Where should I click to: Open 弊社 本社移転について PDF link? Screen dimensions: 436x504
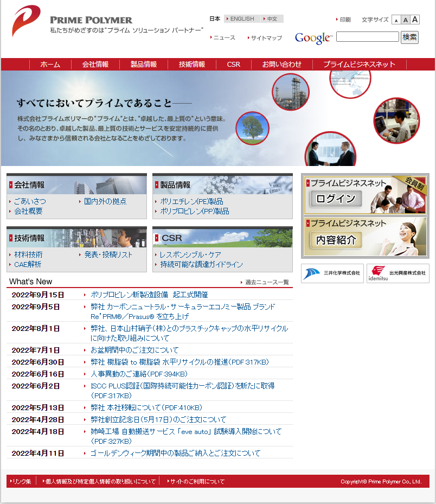(146, 407)
